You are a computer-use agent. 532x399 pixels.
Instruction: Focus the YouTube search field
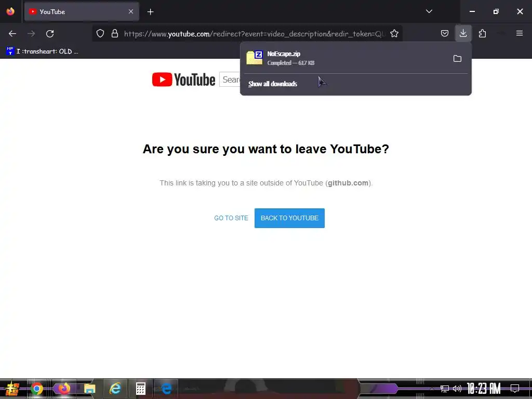[230, 79]
